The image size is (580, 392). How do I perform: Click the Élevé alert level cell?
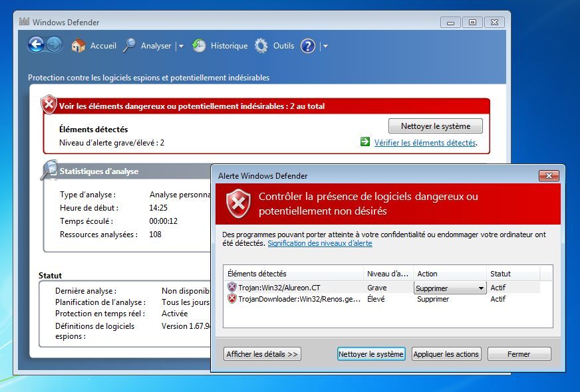click(376, 298)
